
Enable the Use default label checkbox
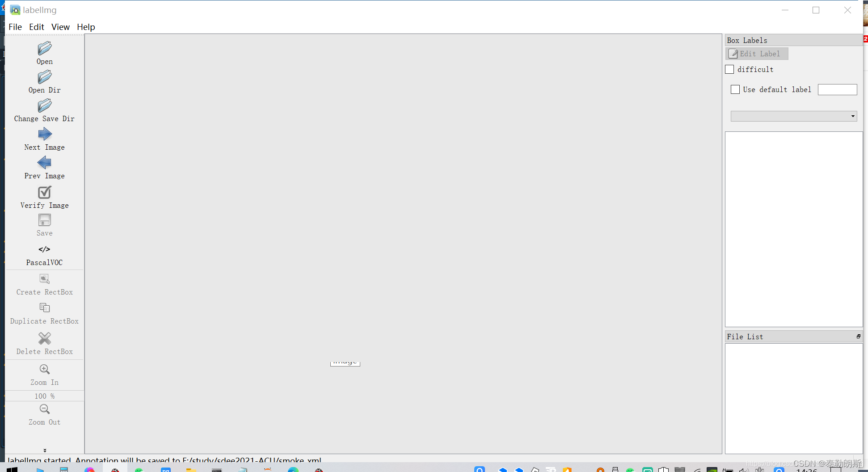point(735,89)
